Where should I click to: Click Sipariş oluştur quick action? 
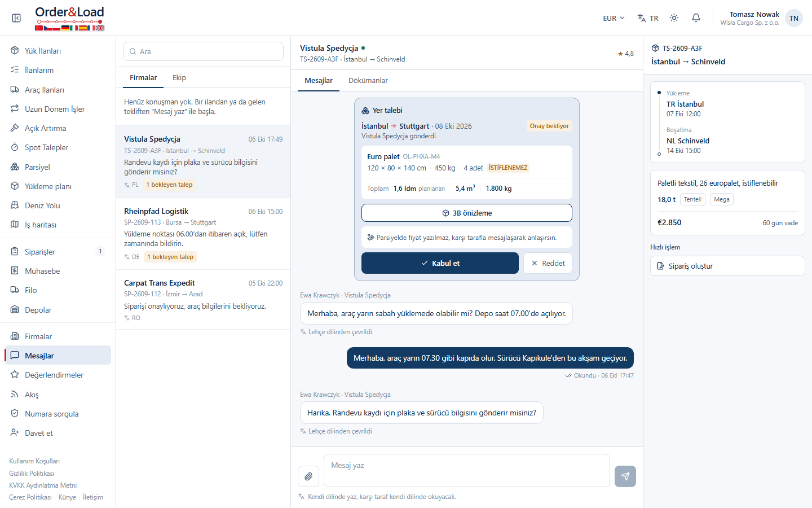click(727, 266)
